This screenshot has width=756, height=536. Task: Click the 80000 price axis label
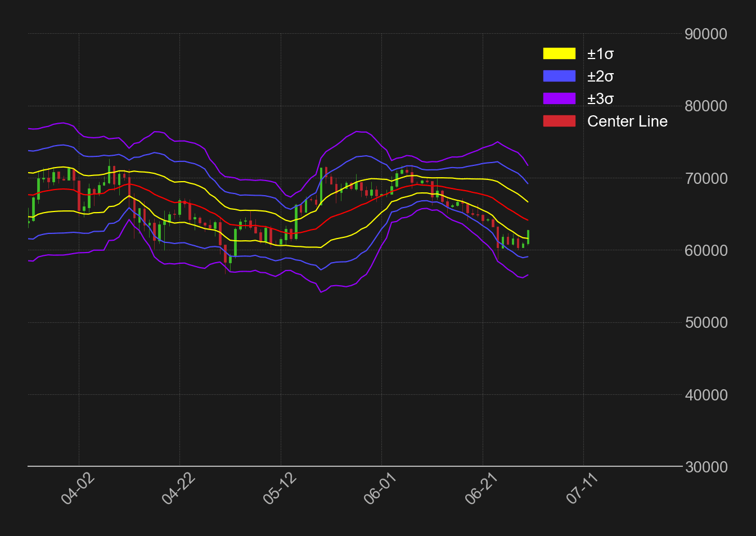705,106
